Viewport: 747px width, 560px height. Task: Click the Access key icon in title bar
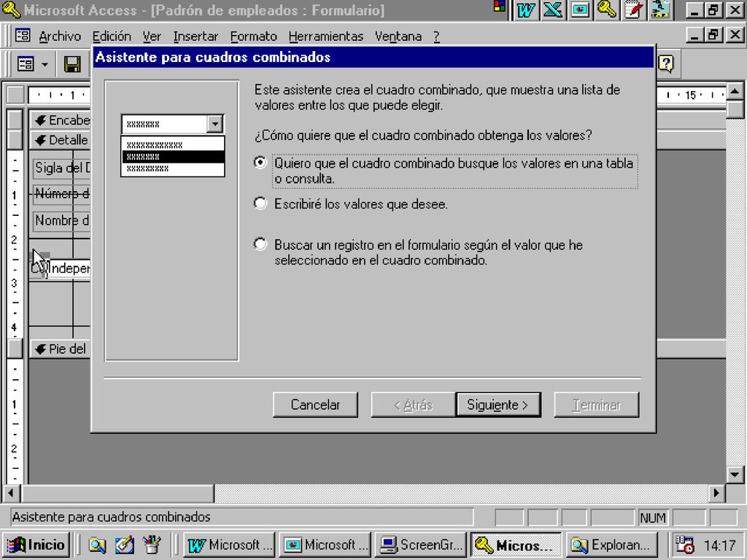tap(10, 9)
